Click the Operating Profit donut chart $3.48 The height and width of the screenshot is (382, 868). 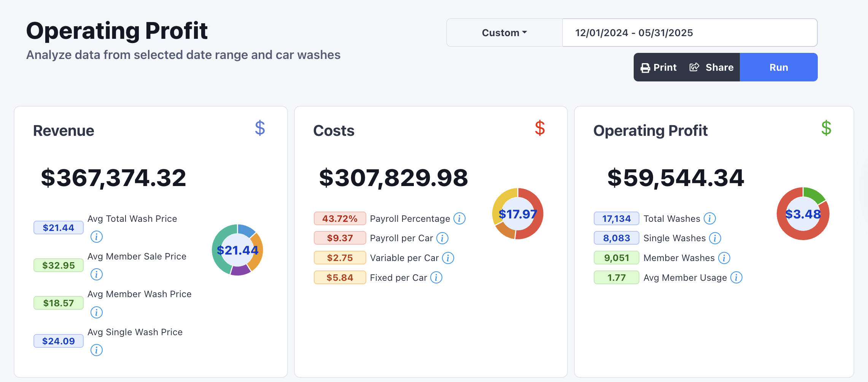[x=803, y=214]
